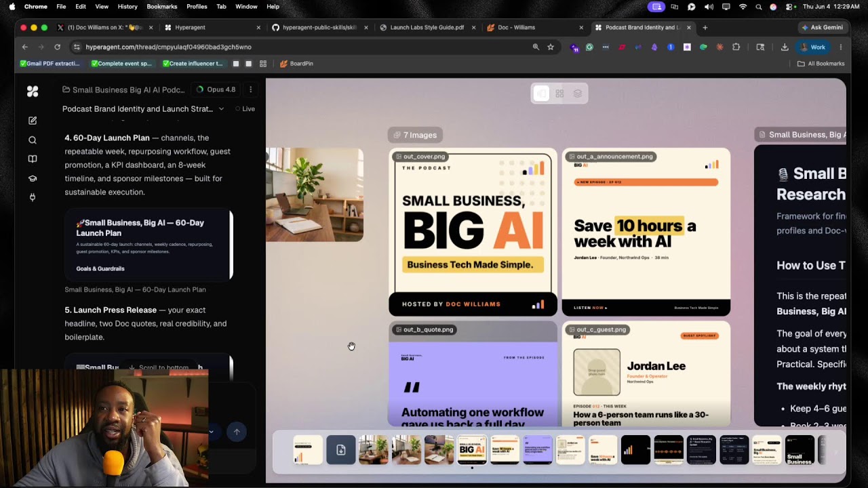Open the out_b_quote.png image
This screenshot has width=868, height=488.
(473, 373)
